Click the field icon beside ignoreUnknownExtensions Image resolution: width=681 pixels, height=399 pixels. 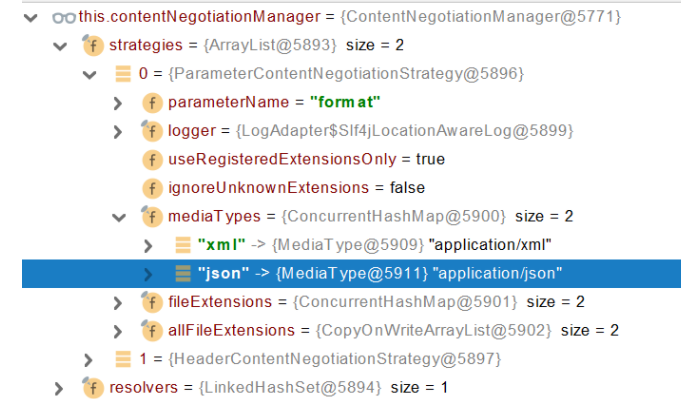(x=152, y=188)
